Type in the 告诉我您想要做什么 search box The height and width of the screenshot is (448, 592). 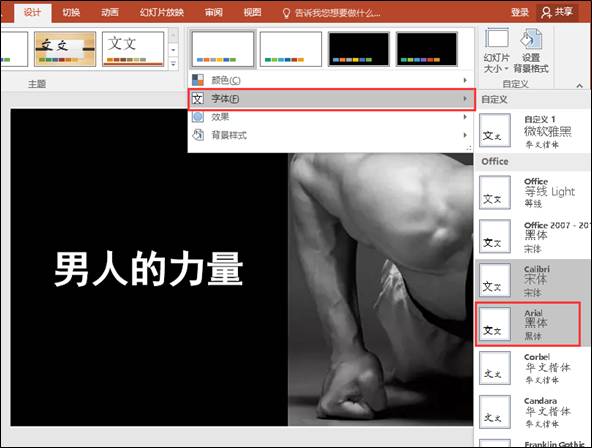tap(338, 13)
